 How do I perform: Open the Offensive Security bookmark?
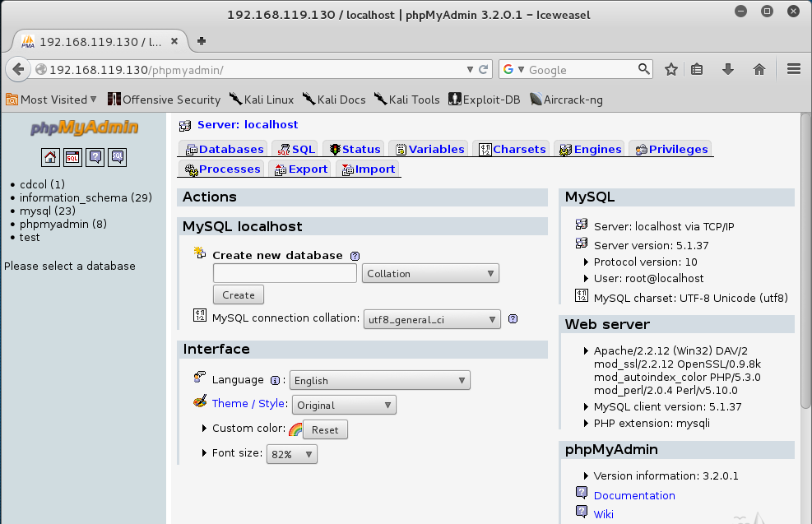coord(164,100)
